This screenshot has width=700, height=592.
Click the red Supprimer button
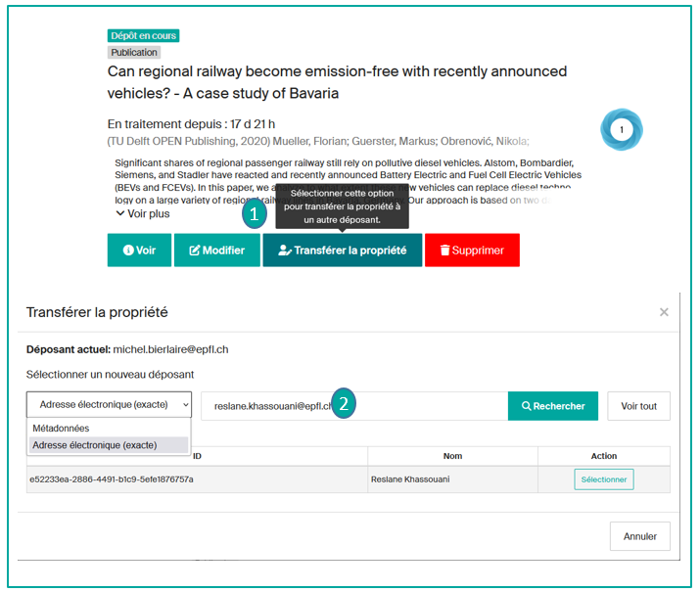click(x=472, y=250)
